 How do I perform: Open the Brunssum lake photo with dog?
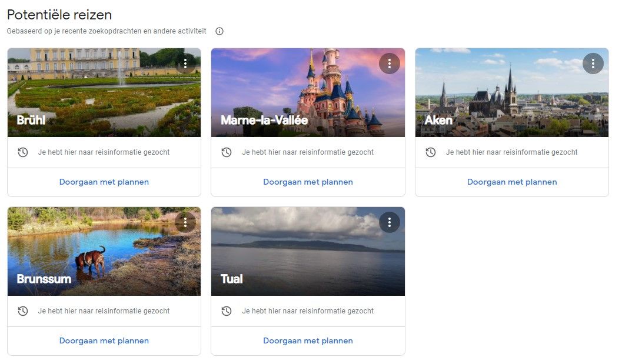pyautogui.click(x=104, y=251)
